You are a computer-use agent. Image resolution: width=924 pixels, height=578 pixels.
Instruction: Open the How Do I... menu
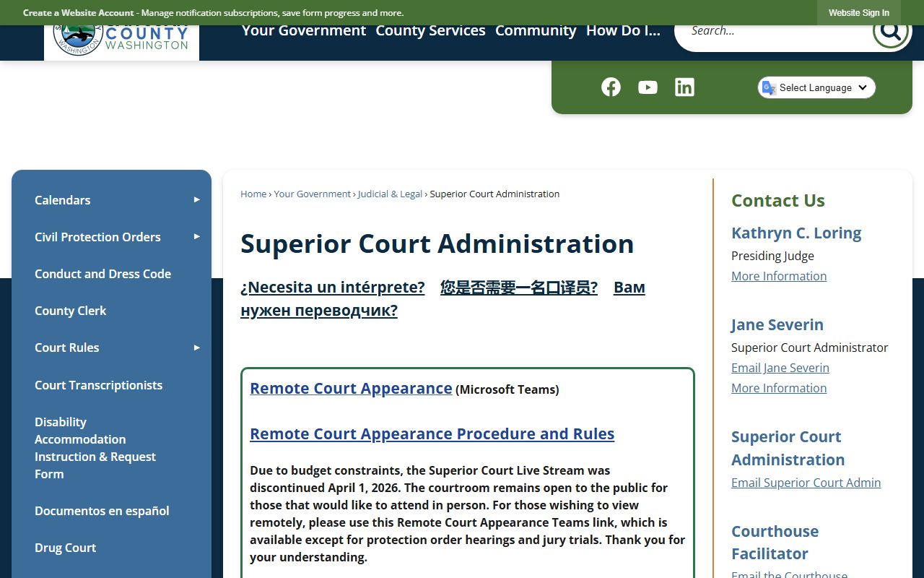tap(623, 30)
